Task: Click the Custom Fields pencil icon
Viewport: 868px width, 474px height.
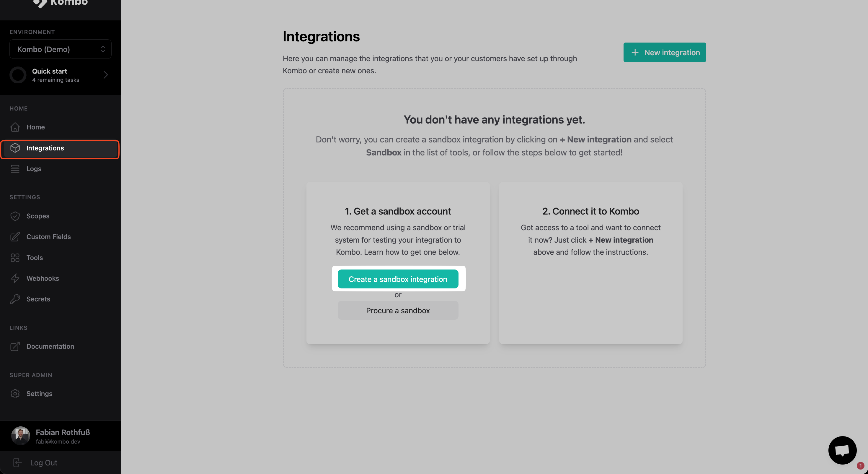Action: point(15,237)
